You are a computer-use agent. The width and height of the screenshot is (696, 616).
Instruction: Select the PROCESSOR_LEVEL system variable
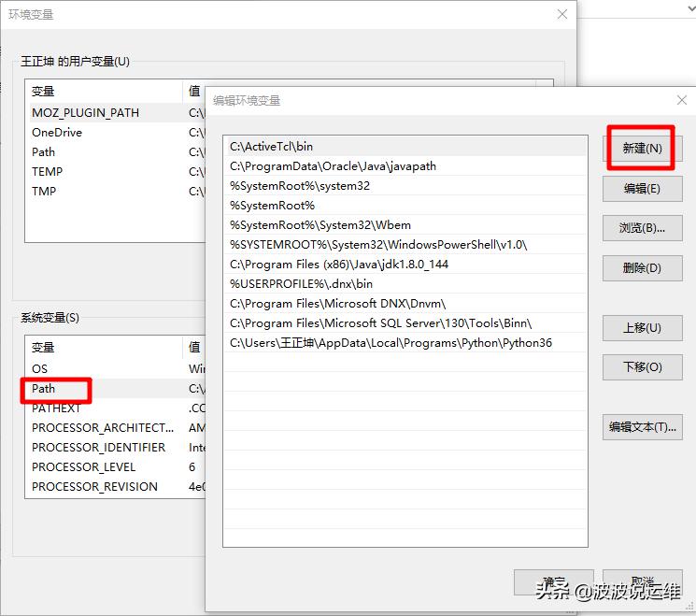[116, 467]
